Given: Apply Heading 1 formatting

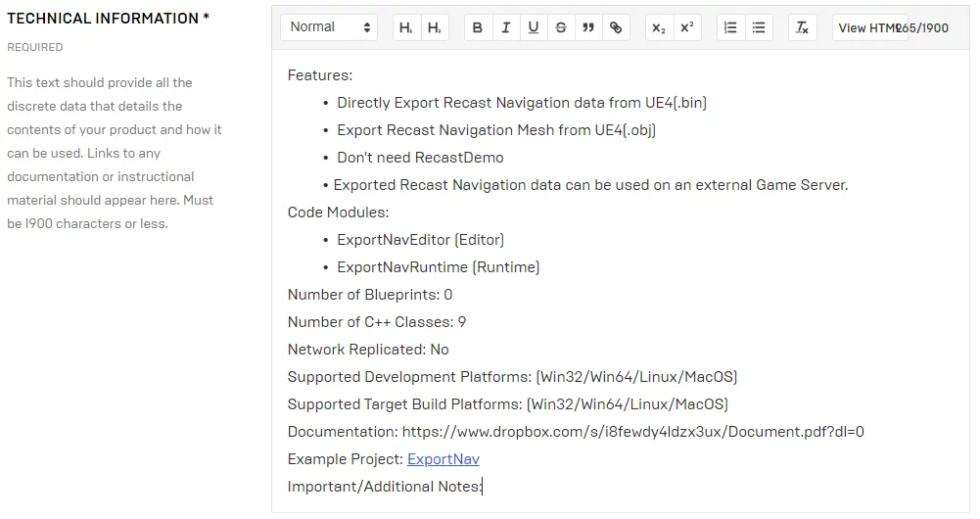Looking at the screenshot, I should (405, 28).
